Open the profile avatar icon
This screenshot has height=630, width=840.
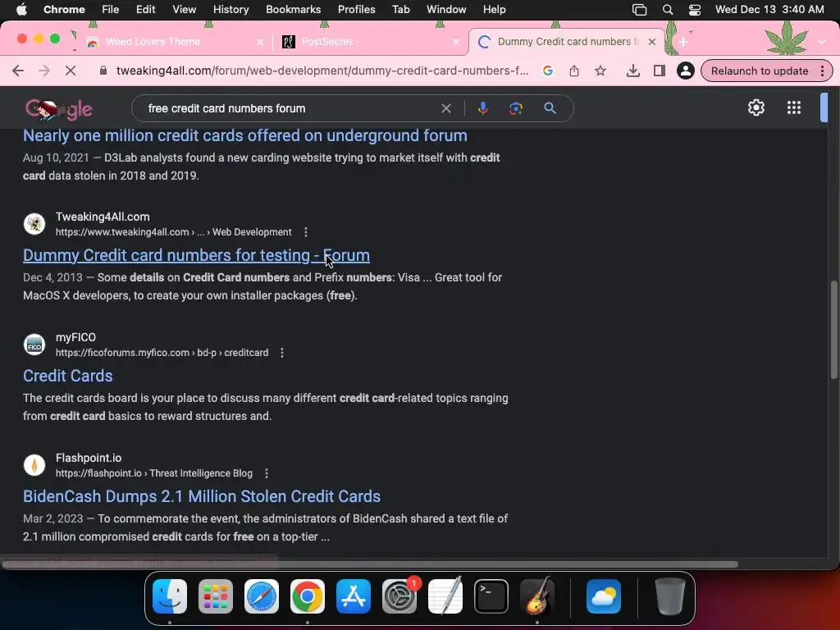(685, 71)
